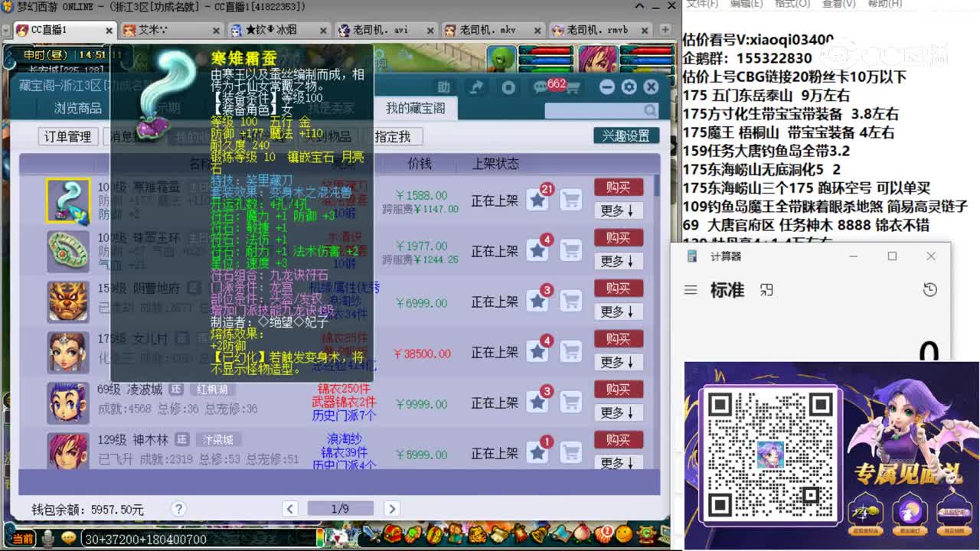This screenshot has height=551, width=980.
Task: Click the round record icon in 藏宝阁 header
Action: [508, 87]
